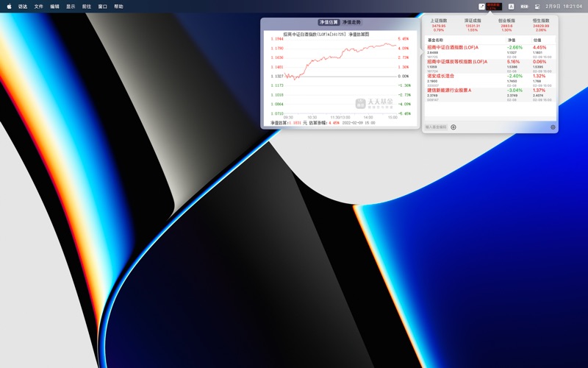This screenshot has height=368, width=588.
Task: Click the 0.06% estimate cell
Action: coord(539,62)
